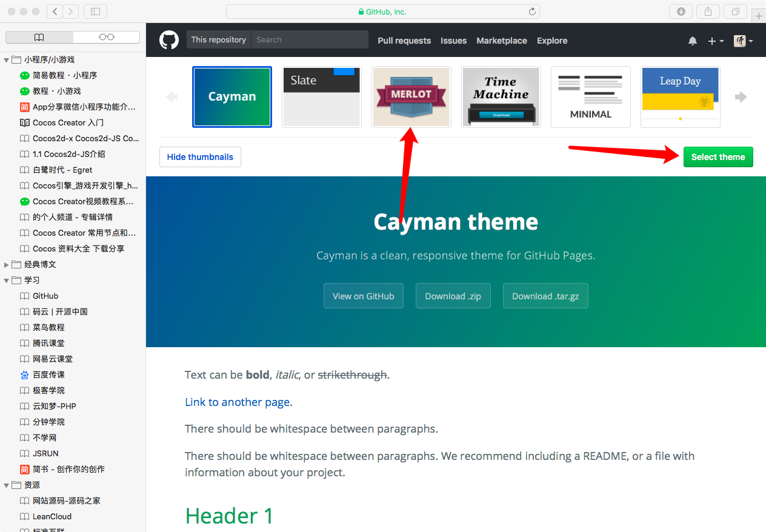Collapse the 学习 bookmark folder
766x532 pixels.
pyautogui.click(x=7, y=281)
